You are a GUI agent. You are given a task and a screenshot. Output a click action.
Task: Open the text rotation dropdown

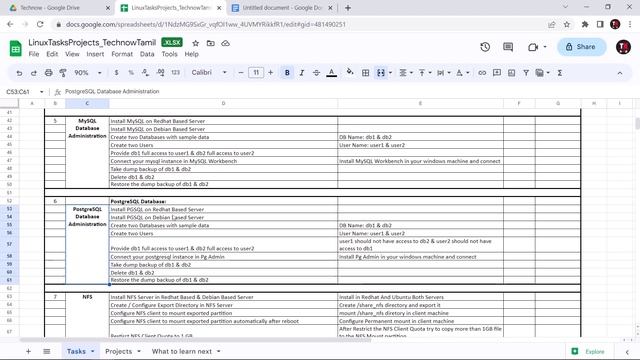(x=462, y=73)
